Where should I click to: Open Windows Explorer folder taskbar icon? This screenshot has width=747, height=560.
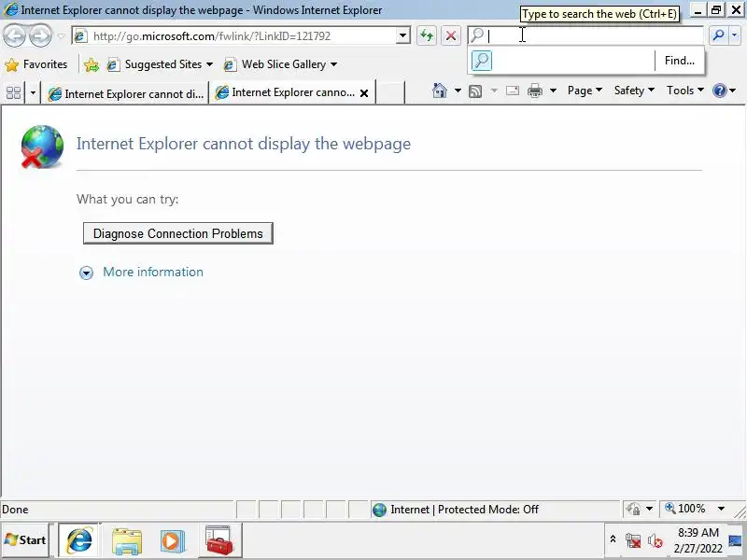(127, 540)
